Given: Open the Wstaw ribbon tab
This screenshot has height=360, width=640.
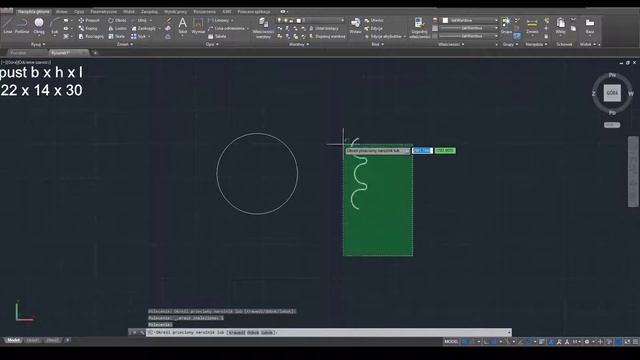Looking at the screenshot, I should pyautogui.click(x=62, y=11).
